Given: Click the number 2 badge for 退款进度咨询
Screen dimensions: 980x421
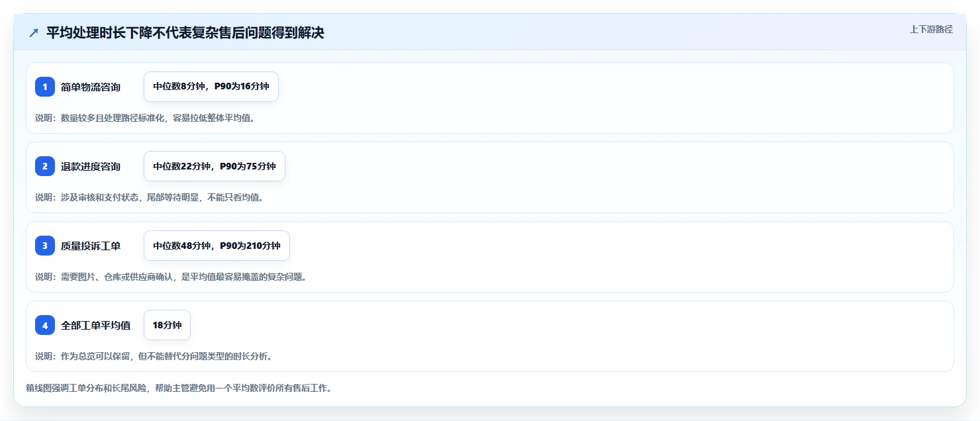Looking at the screenshot, I should 45,166.
